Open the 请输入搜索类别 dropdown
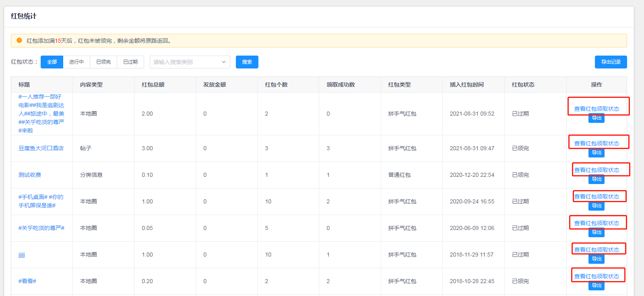The width and height of the screenshot is (644, 296). click(x=190, y=62)
